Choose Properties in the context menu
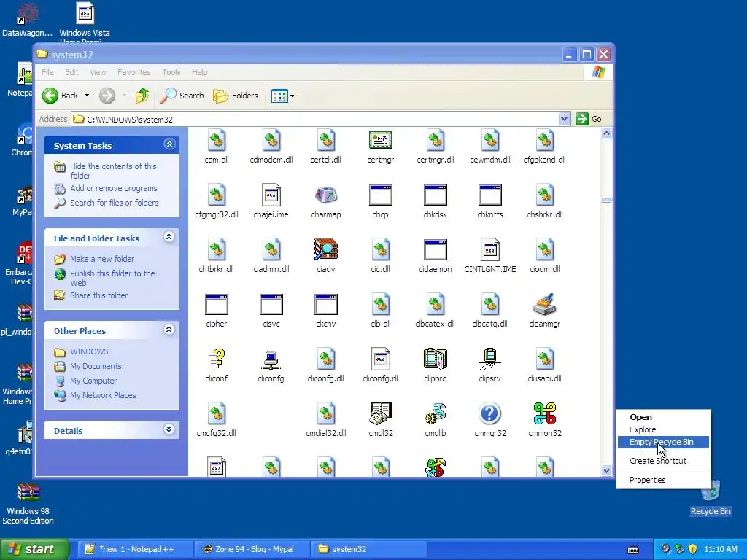Screen dimensions: 747x560 663,480
